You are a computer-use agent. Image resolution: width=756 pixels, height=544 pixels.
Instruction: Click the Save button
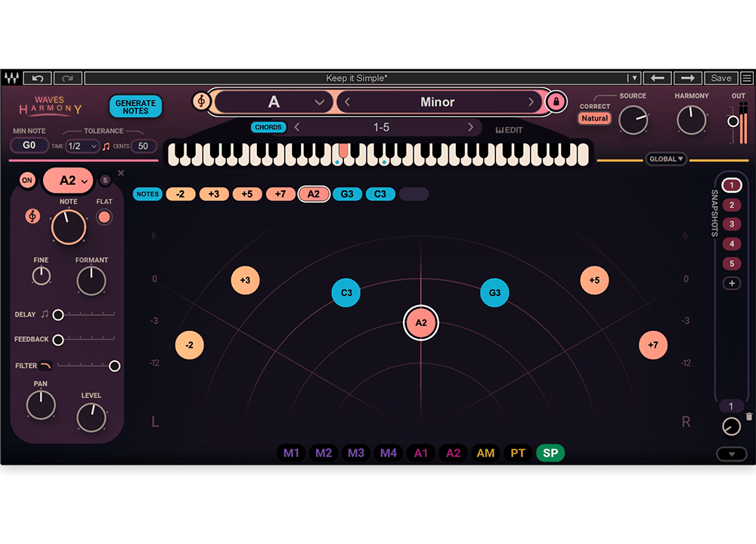click(x=720, y=78)
